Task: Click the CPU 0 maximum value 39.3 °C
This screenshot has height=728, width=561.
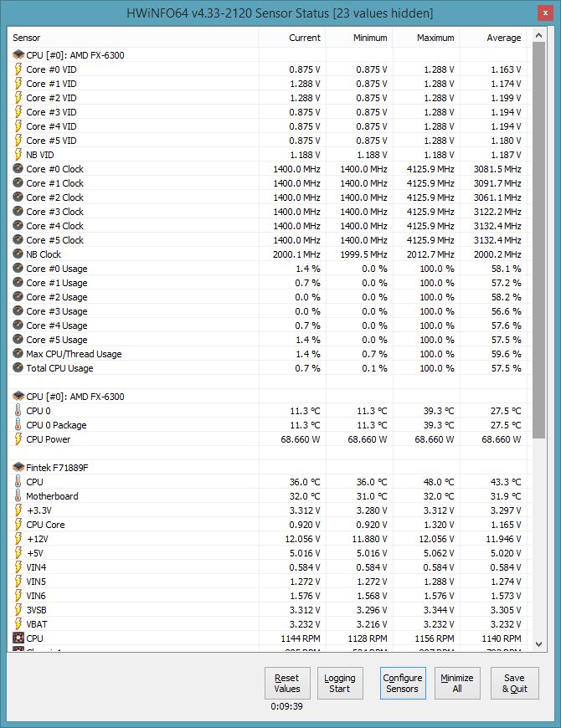Action: (439, 411)
